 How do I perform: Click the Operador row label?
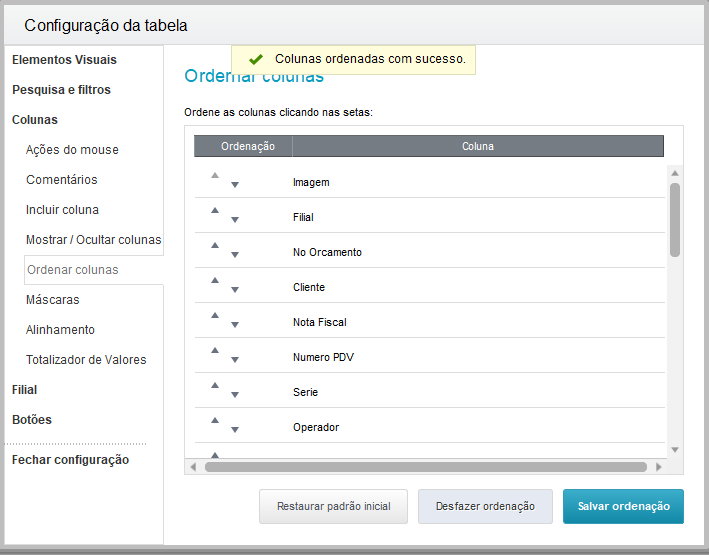(x=316, y=427)
